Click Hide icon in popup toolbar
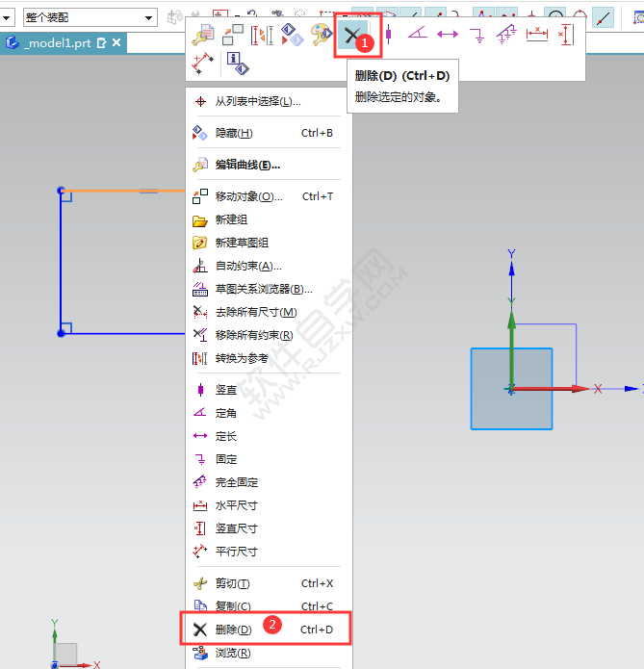This screenshot has height=669, width=644. pos(293,35)
